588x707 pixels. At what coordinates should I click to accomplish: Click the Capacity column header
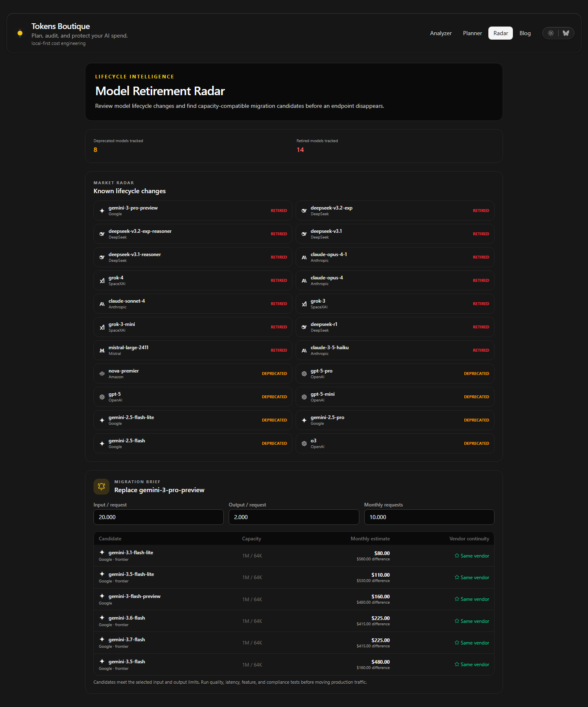tap(252, 539)
